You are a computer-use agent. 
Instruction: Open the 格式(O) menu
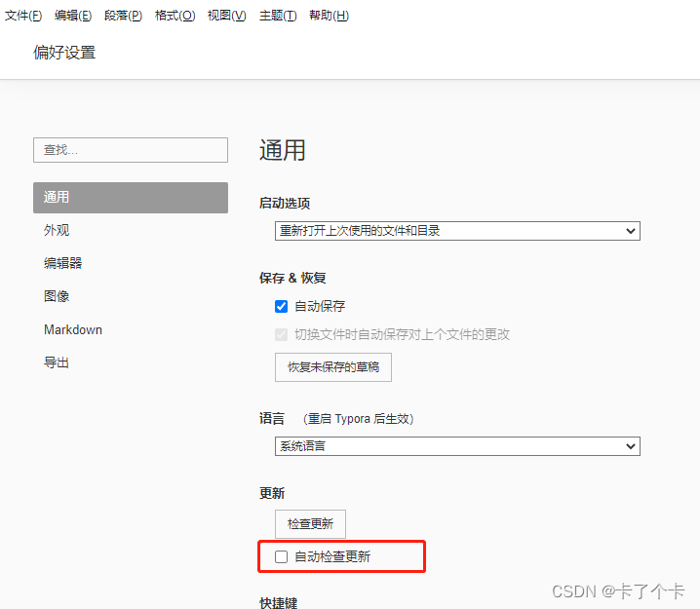coord(175,16)
